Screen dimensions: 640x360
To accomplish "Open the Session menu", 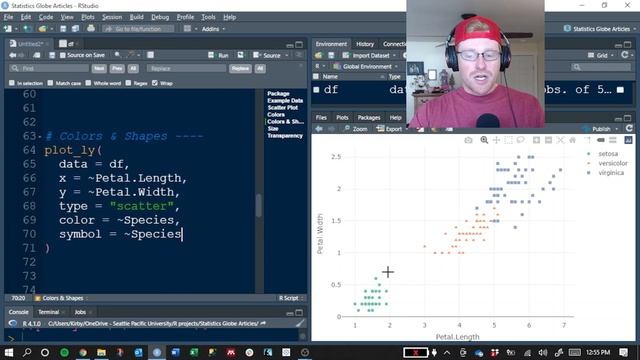I will point(112,17).
